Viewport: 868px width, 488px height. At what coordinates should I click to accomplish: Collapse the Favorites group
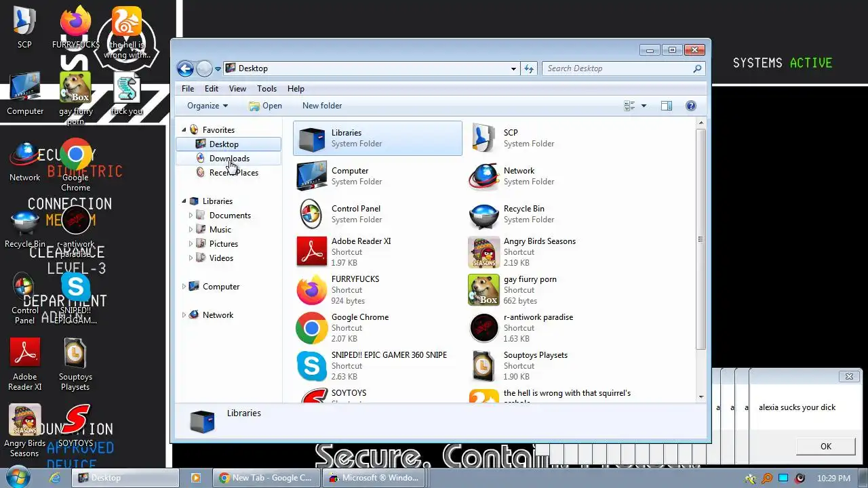tap(184, 130)
